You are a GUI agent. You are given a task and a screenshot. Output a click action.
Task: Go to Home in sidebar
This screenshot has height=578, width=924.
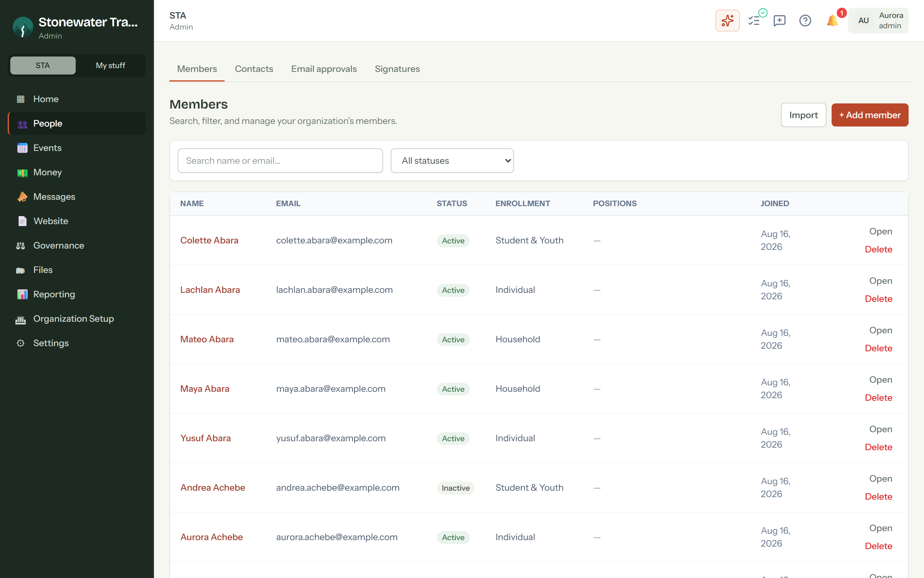tap(76, 99)
